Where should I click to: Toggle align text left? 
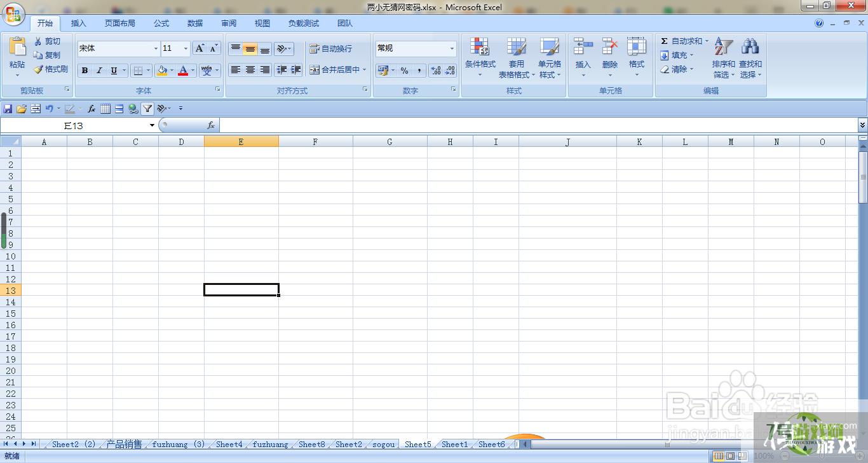point(236,70)
